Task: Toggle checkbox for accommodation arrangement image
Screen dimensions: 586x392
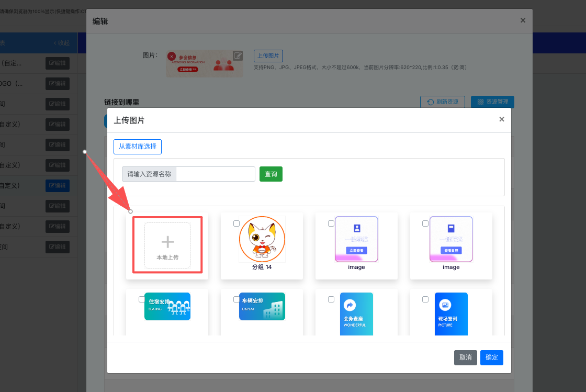Action: [x=142, y=299]
